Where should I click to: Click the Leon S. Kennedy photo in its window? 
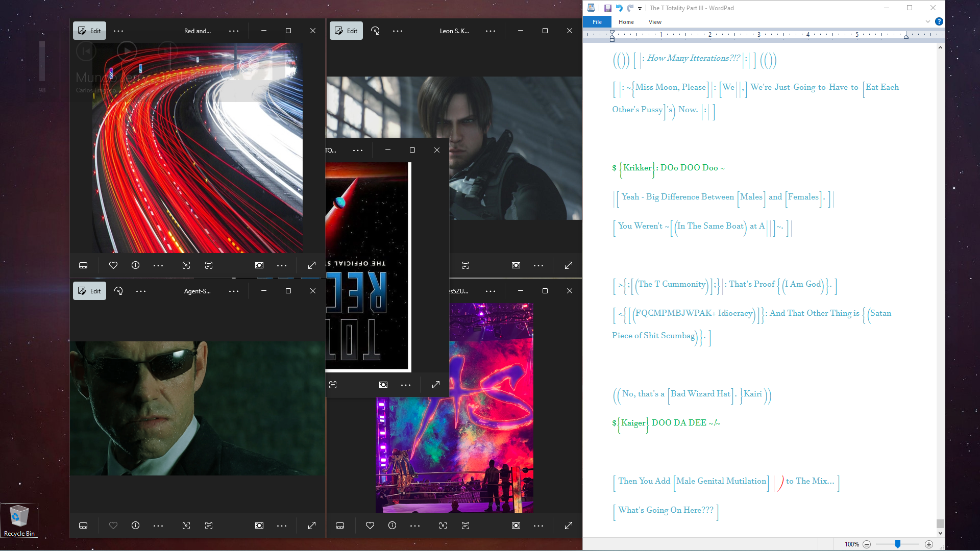(x=454, y=148)
